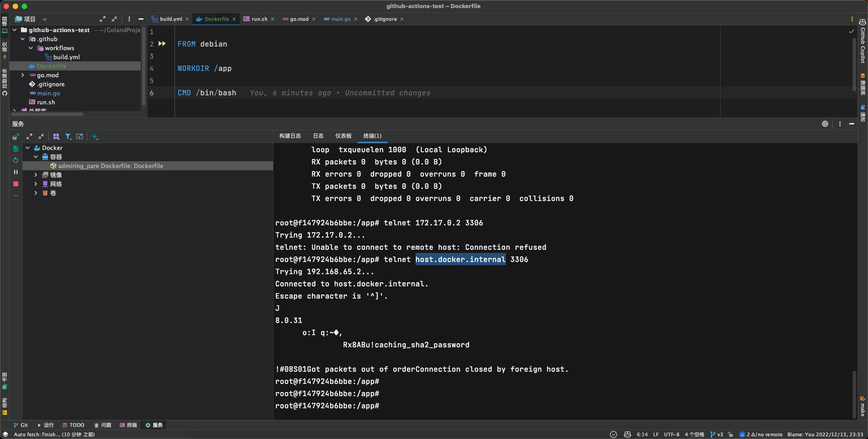Click the background tasks check icon in status bar

(x=613, y=434)
